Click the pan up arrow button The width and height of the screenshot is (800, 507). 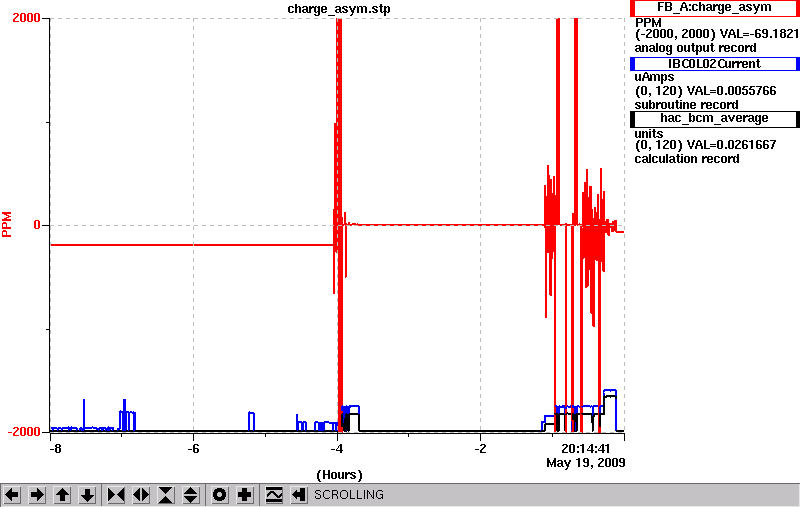click(x=62, y=495)
